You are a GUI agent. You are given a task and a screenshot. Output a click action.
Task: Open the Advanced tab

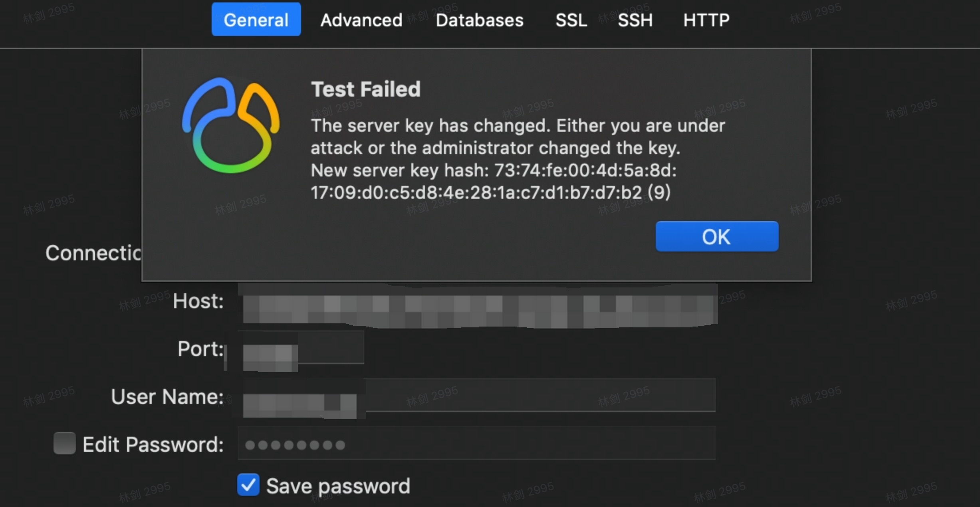[361, 20]
